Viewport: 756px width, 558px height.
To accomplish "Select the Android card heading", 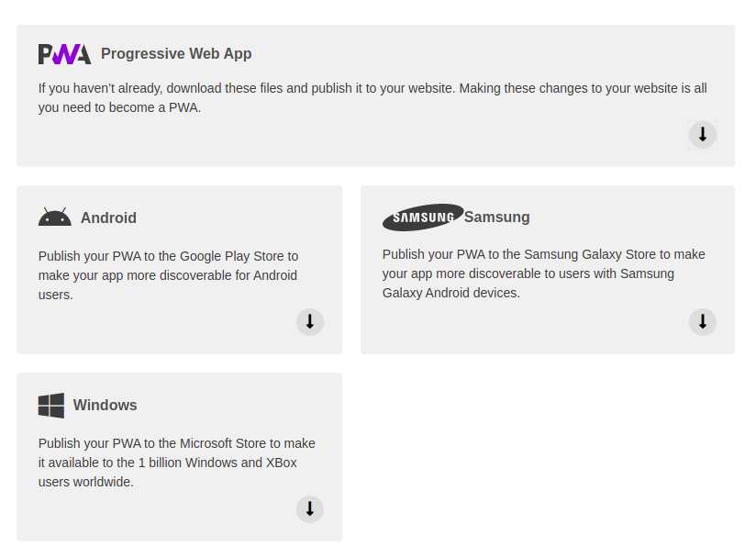I will (x=108, y=218).
